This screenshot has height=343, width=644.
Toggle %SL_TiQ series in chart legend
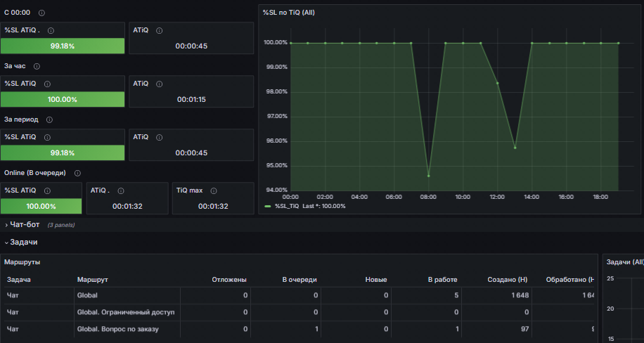pyautogui.click(x=286, y=206)
